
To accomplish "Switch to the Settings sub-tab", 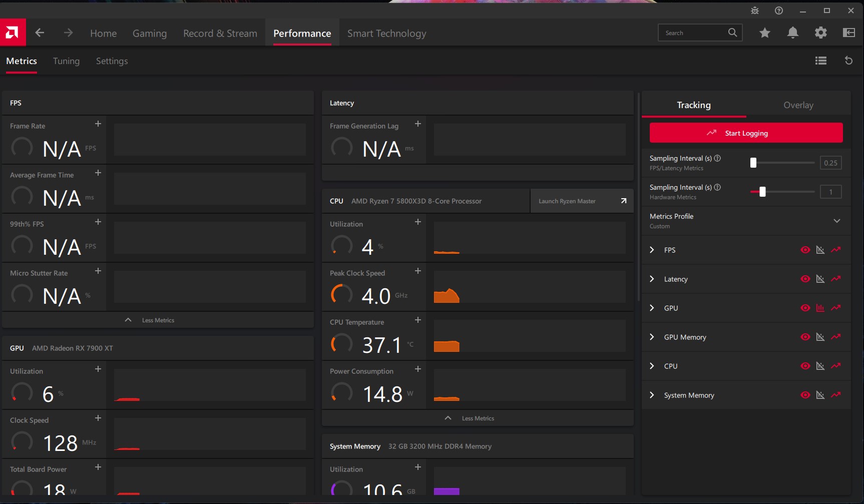I will 112,61.
